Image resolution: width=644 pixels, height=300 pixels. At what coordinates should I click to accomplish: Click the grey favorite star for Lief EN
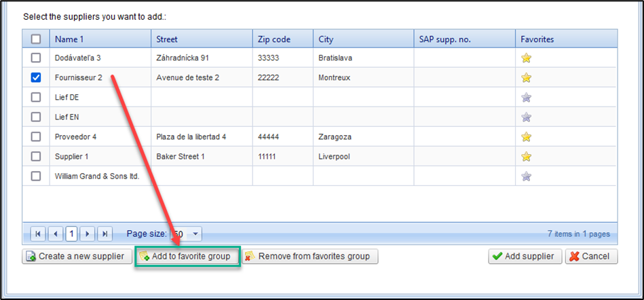point(526,117)
